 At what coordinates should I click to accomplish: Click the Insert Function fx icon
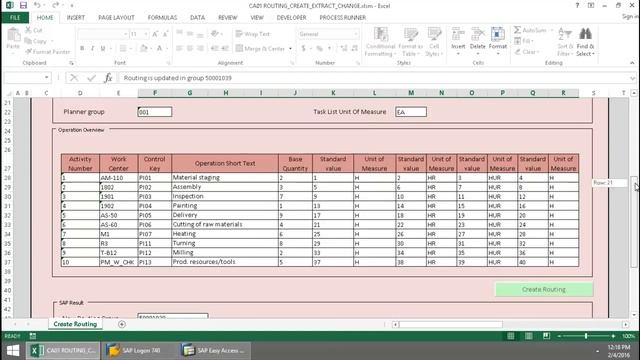pos(108,78)
